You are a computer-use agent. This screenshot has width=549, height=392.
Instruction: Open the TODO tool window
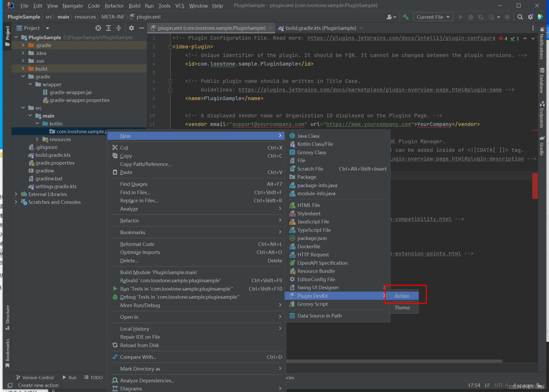[x=93, y=377]
